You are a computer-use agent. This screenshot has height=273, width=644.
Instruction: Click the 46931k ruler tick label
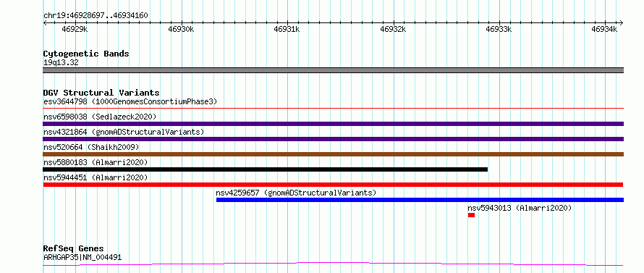(x=287, y=29)
